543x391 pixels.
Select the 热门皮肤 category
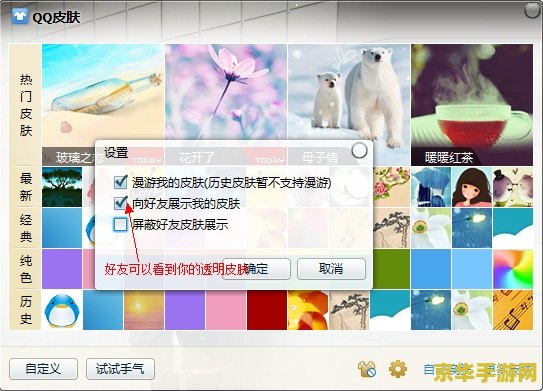(26, 105)
